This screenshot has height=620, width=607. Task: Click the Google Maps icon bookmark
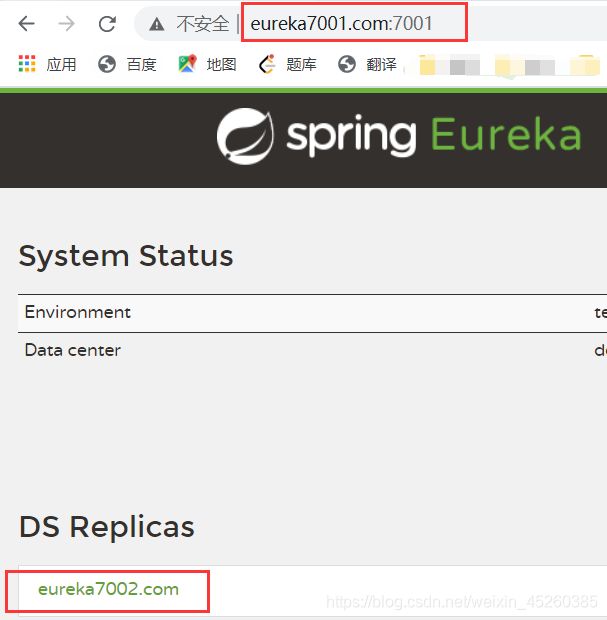(187, 63)
